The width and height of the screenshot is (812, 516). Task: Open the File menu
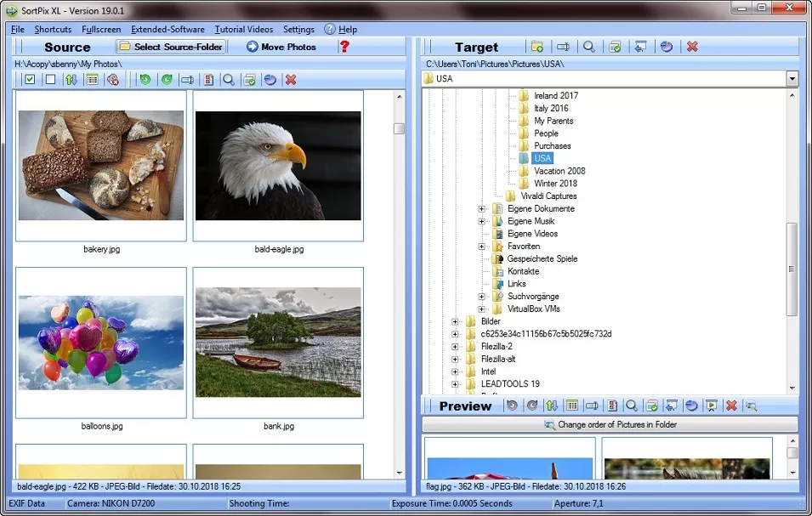click(18, 30)
